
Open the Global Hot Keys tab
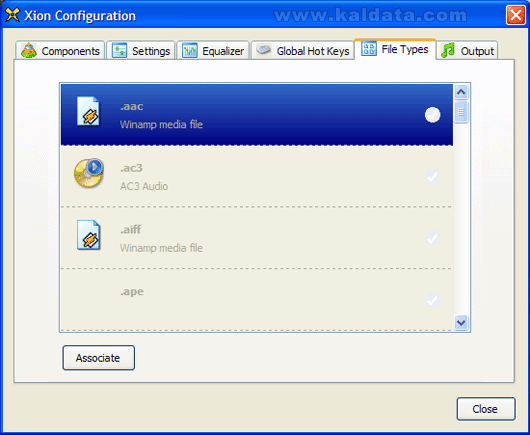click(x=303, y=50)
